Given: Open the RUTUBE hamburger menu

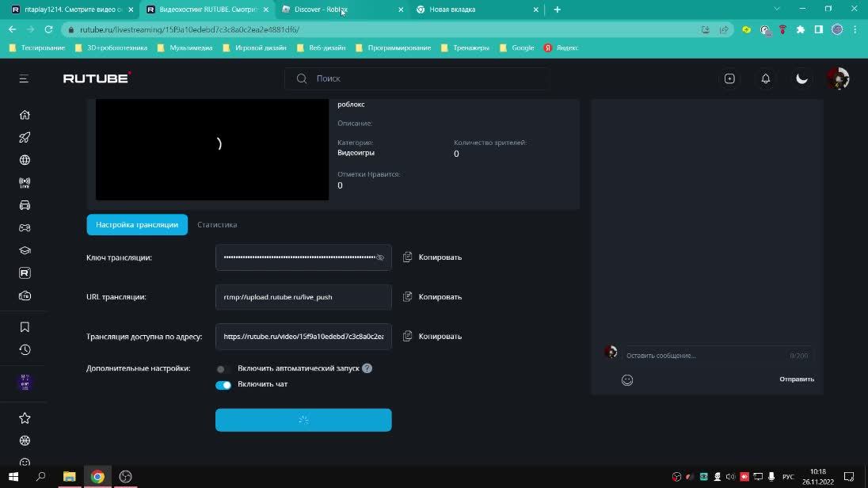Looking at the screenshot, I should coord(24,78).
